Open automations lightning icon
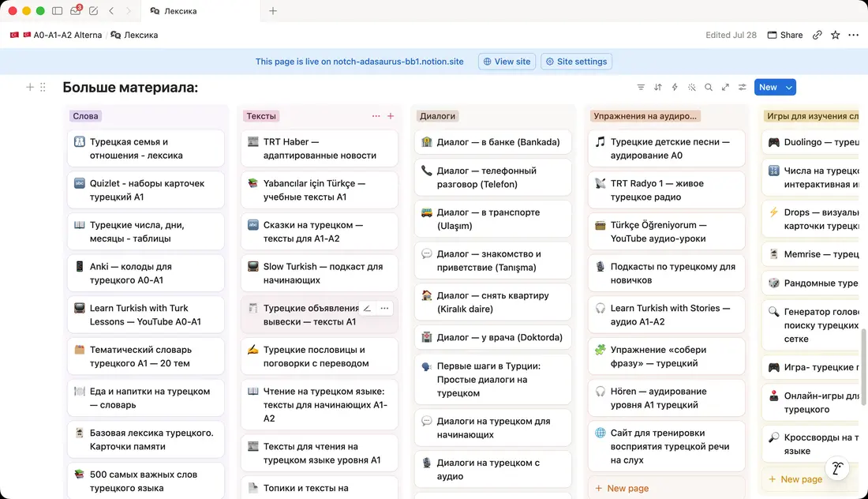868x499 pixels. coord(674,87)
